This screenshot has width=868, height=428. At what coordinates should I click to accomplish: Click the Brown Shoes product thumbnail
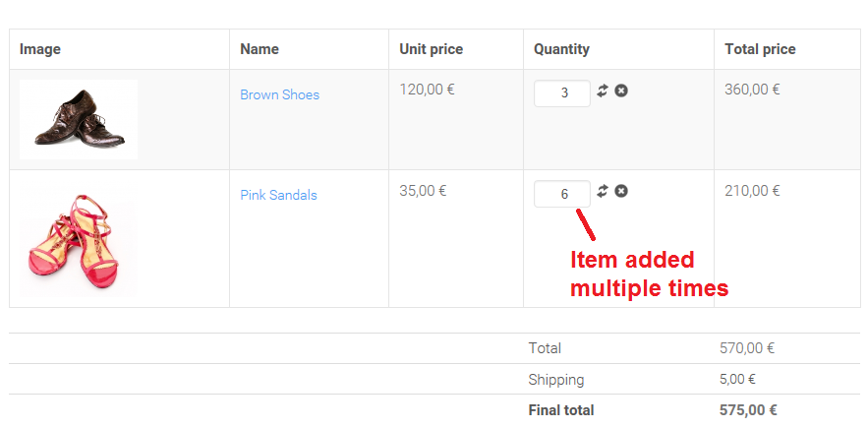[x=79, y=119]
